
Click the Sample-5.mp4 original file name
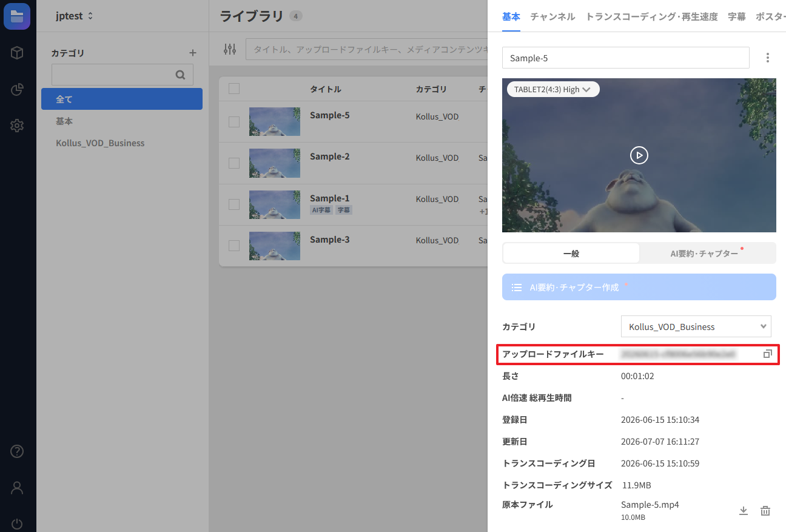650,505
